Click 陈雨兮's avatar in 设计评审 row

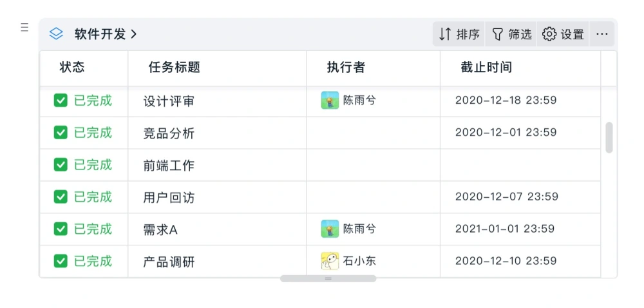point(330,101)
